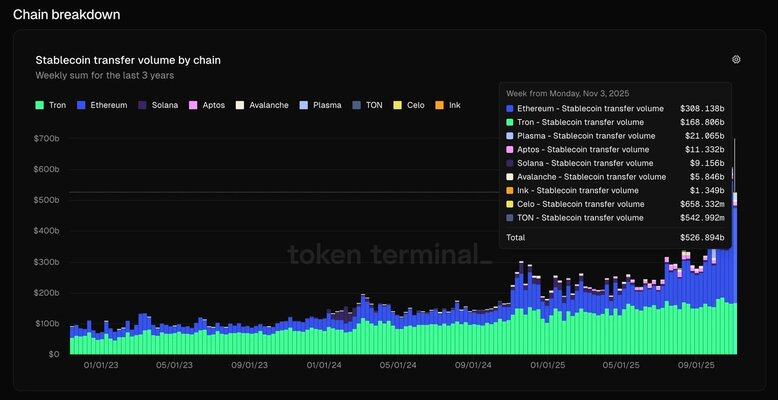Screen dimensions: 778x400
Task: Toggle the TON legend item
Action: pos(368,105)
